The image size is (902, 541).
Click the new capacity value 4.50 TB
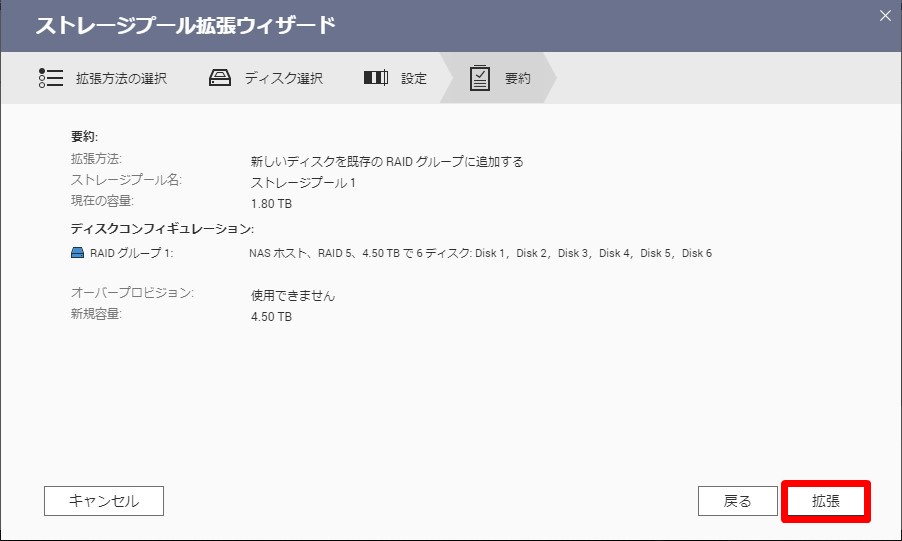272,317
